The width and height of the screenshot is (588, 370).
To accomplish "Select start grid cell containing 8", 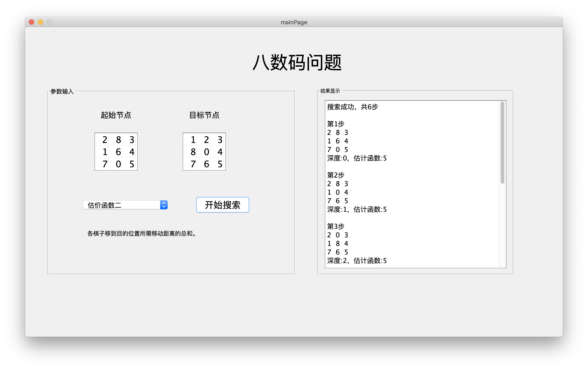I will pos(118,140).
